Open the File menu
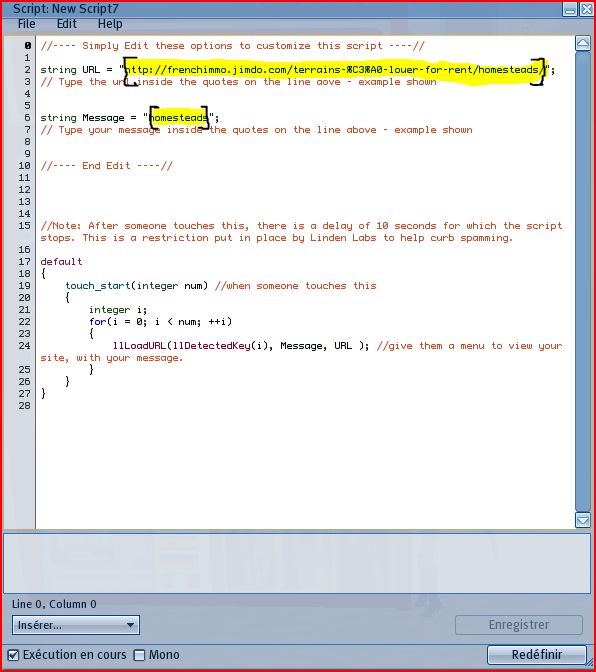This screenshot has width=596, height=672. click(x=27, y=24)
